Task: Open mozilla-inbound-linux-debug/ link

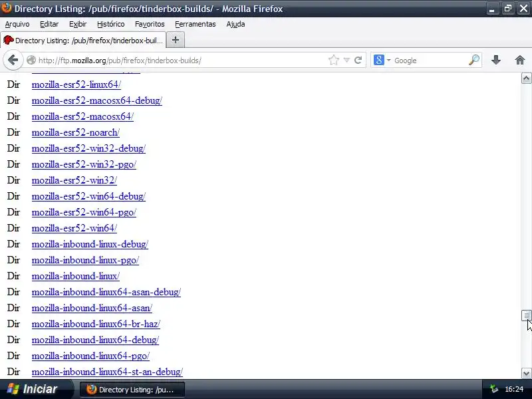Action: coord(90,244)
